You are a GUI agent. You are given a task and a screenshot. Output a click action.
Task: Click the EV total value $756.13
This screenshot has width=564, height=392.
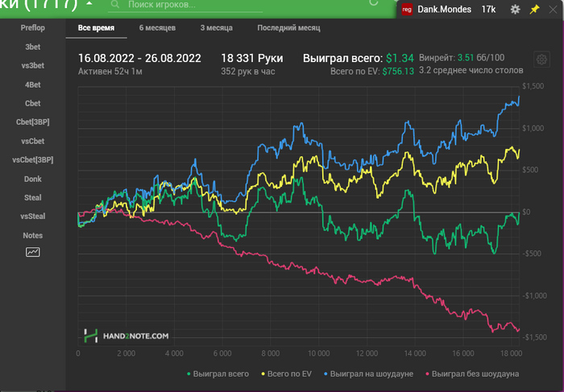tap(398, 71)
